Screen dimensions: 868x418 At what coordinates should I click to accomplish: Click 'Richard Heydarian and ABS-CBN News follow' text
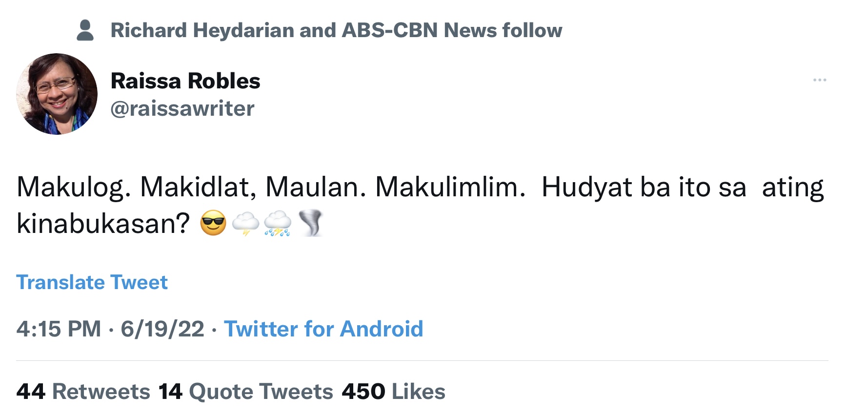(337, 29)
